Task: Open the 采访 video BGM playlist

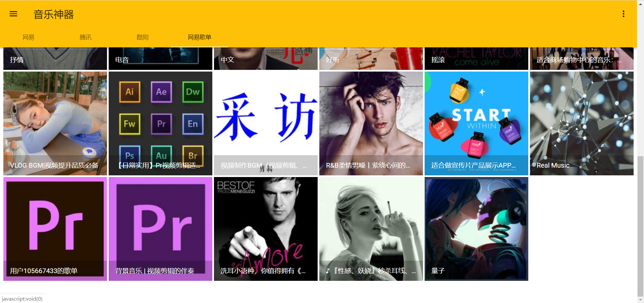Action: pyautogui.click(x=265, y=123)
